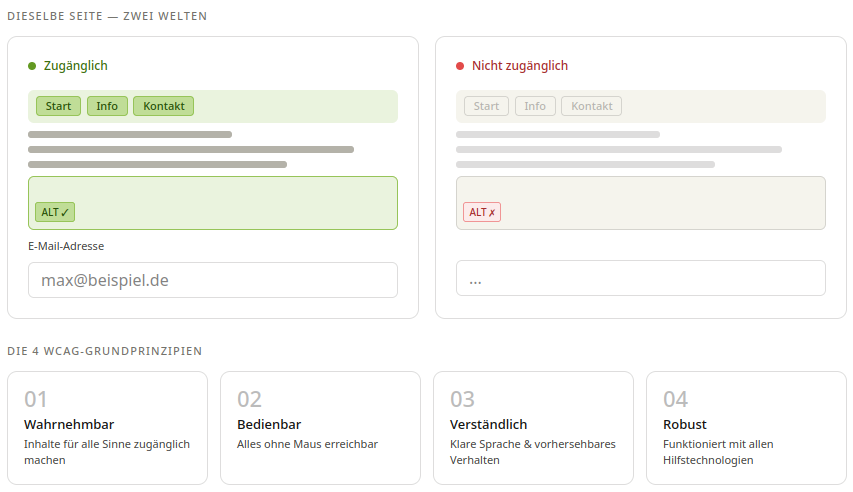The width and height of the screenshot is (853, 492).
Task: Click the red ALT cross badge
Action: [482, 212]
